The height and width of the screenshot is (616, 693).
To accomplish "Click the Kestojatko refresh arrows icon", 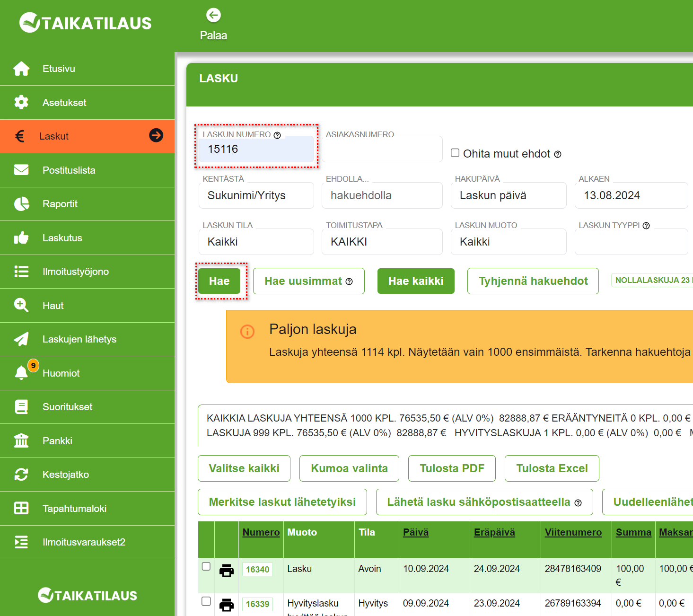I will coord(21,475).
